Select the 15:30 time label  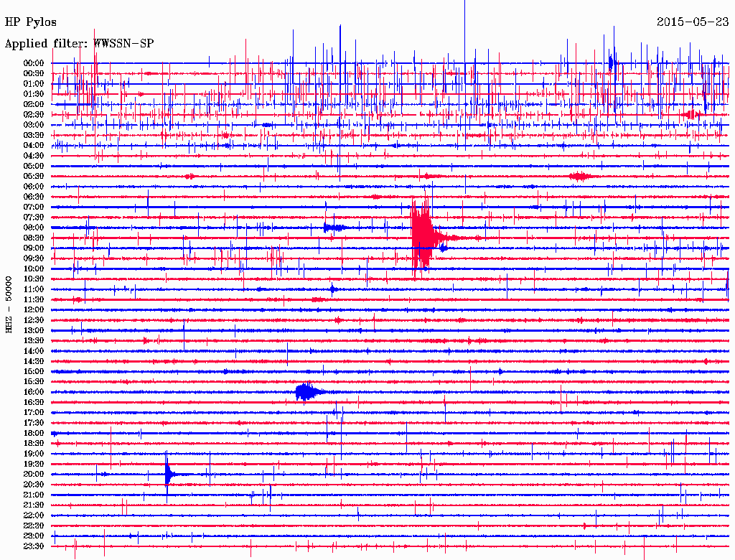pyautogui.click(x=34, y=382)
